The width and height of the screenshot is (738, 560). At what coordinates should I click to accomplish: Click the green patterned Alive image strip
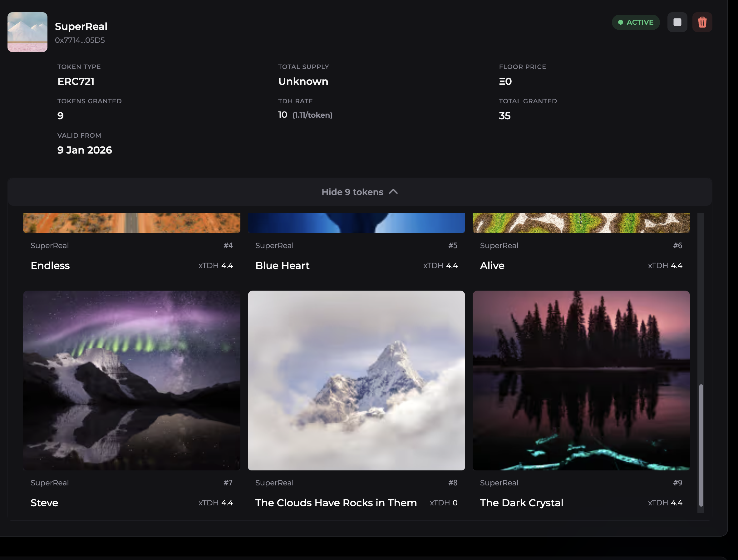tap(581, 223)
